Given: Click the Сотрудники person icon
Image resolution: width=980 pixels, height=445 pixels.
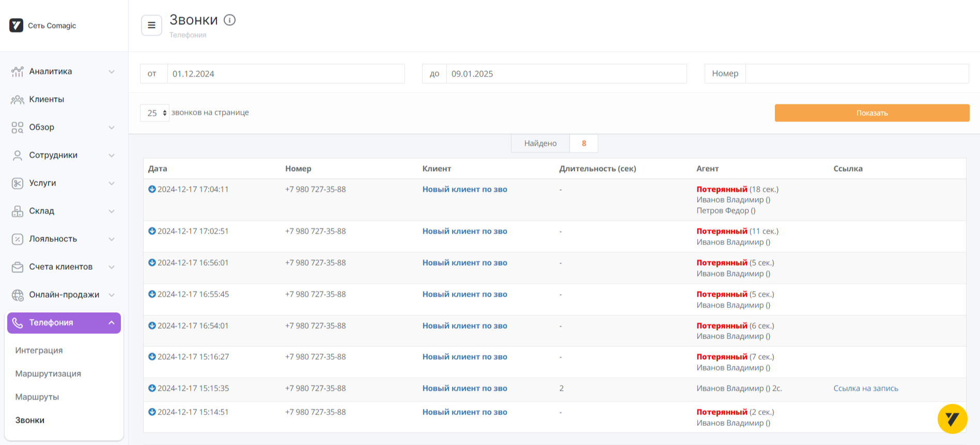Looking at the screenshot, I should (x=18, y=155).
